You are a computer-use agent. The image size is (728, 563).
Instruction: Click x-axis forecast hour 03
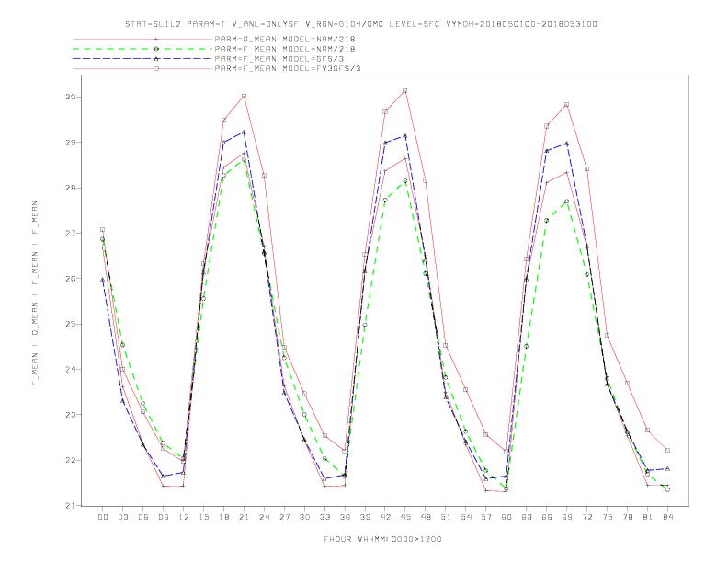pyautogui.click(x=122, y=517)
